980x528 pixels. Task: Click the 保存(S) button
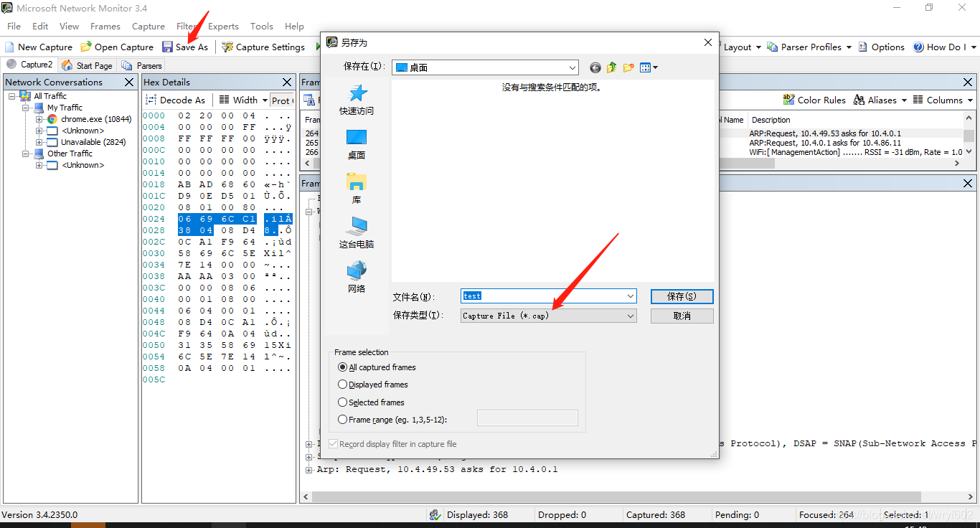click(x=682, y=296)
